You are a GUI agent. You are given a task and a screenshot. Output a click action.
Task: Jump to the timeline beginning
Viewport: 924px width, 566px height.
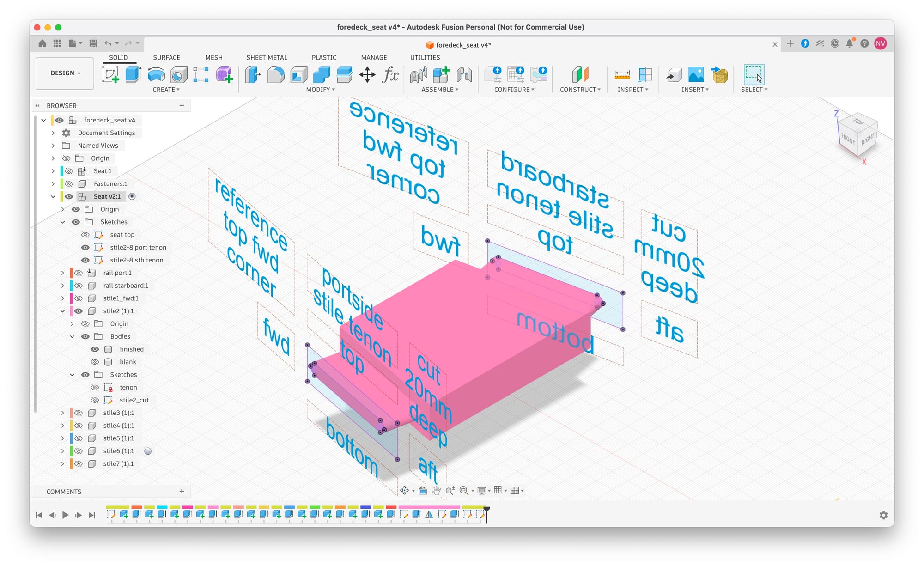(39, 515)
